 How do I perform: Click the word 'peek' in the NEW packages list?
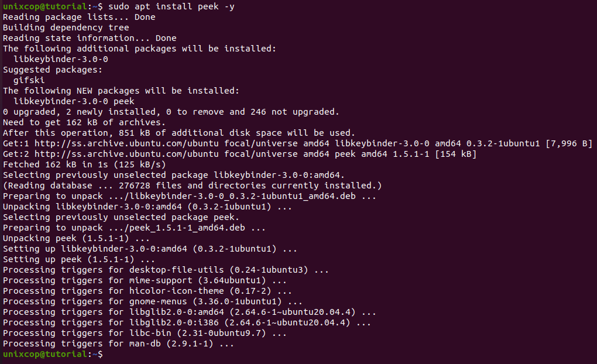pyautogui.click(x=123, y=101)
